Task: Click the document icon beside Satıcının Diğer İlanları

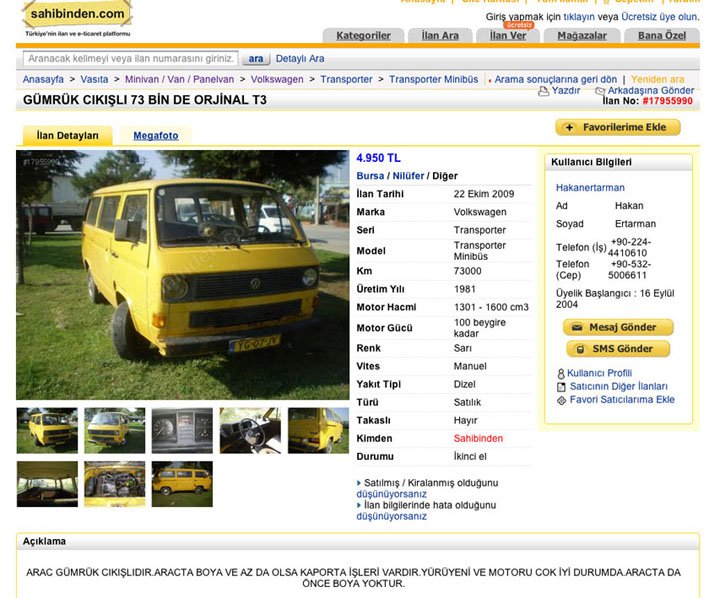Action: 561,387
